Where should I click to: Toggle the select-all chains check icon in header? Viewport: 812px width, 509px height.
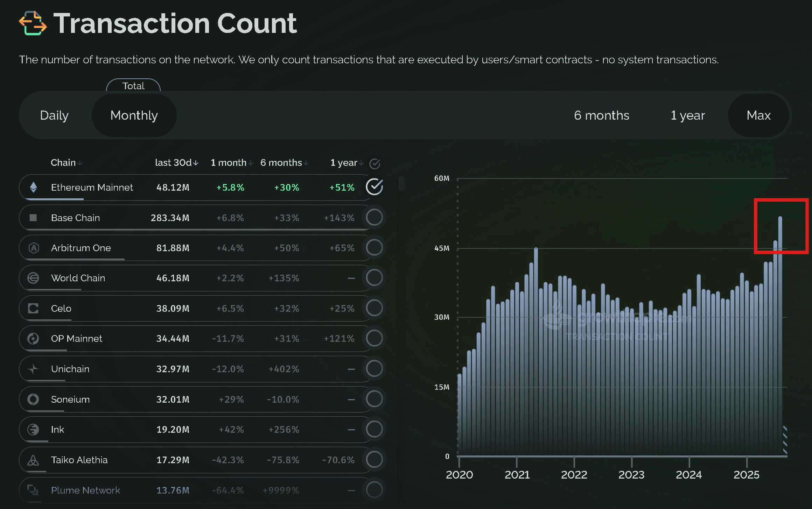(375, 163)
